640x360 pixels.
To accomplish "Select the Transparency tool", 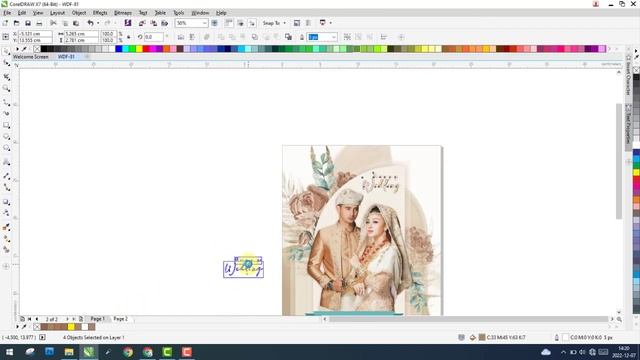I will click(x=6, y=213).
